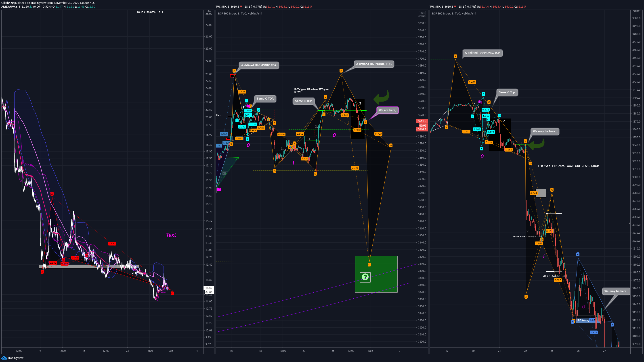
Task: Click the 3.148 ratio label
Action: (355, 168)
